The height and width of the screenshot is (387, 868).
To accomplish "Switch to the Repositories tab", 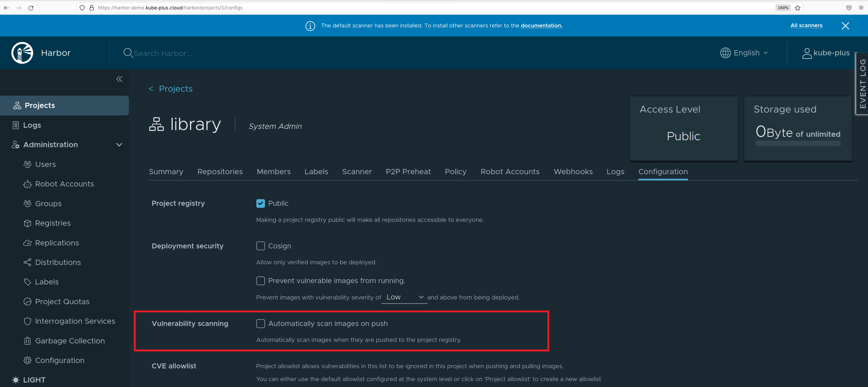I will pos(220,172).
